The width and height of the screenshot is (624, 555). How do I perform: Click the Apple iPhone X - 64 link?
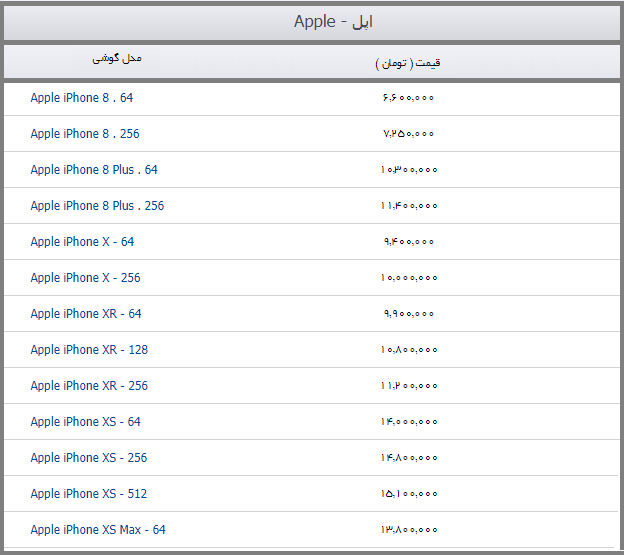tap(82, 242)
